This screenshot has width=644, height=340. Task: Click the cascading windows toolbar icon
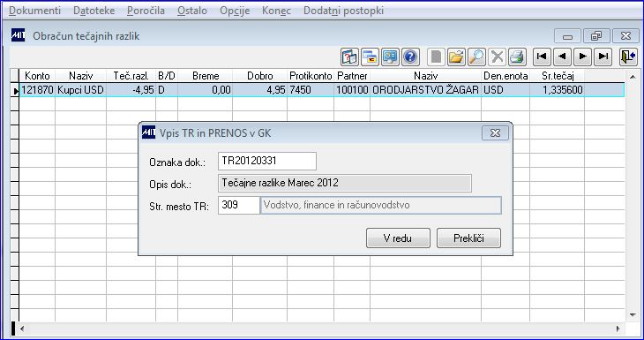click(370, 57)
